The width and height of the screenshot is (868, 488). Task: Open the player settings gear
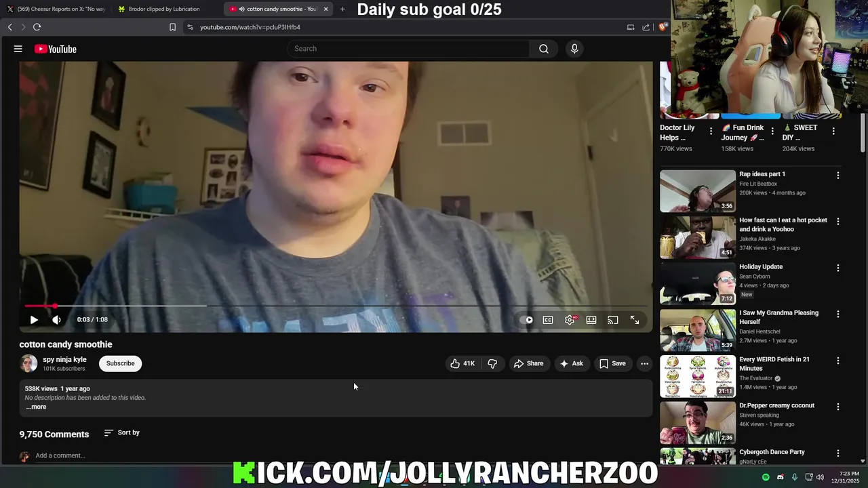point(570,320)
